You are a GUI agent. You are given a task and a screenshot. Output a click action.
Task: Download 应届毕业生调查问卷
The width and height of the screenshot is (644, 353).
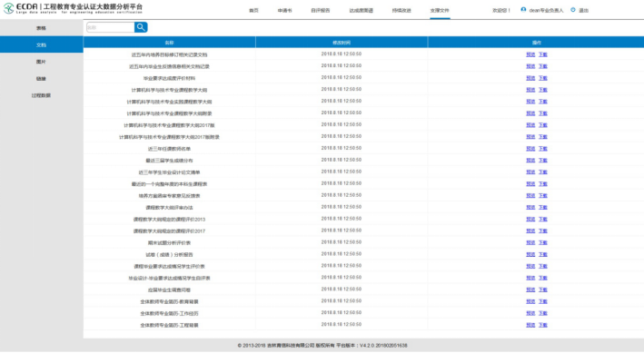coord(543,289)
